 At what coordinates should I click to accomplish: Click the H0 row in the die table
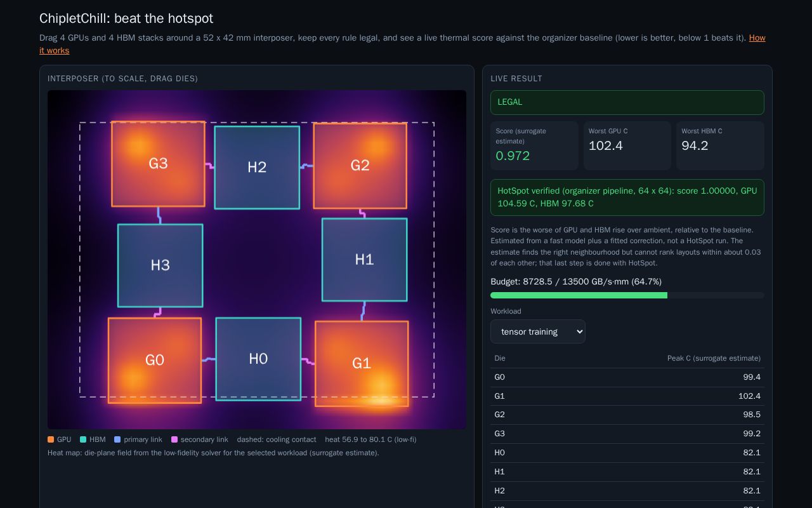[627, 453]
